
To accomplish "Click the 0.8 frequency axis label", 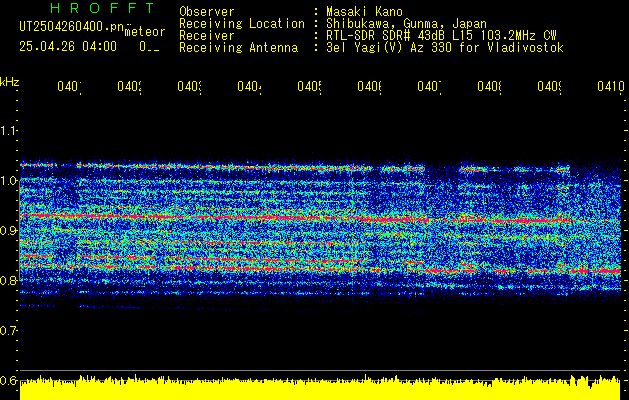I will 8,280.
